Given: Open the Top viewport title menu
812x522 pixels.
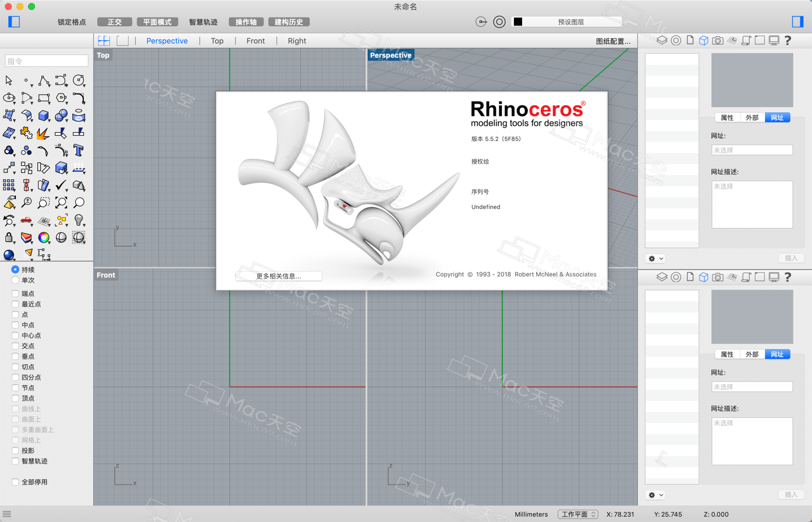Looking at the screenshot, I should (103, 55).
